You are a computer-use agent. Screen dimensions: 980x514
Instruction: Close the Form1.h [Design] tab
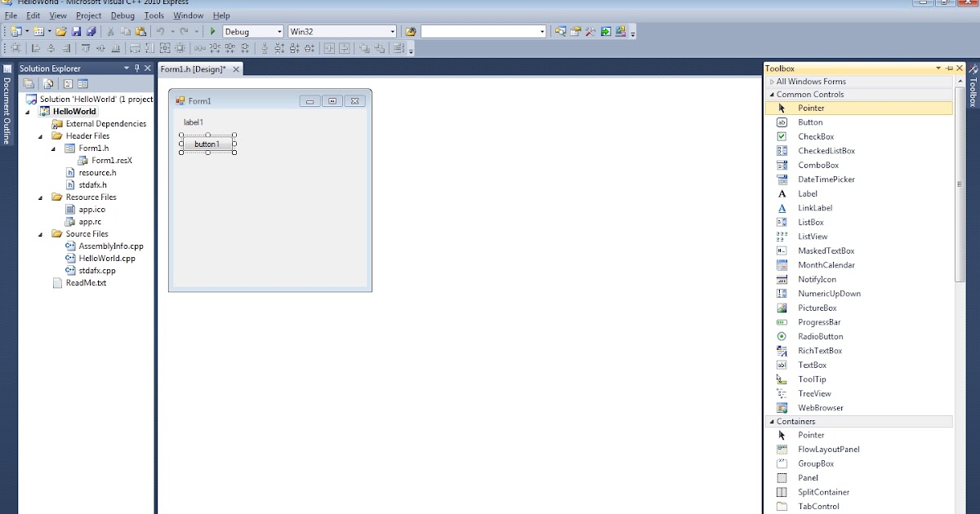click(x=236, y=69)
